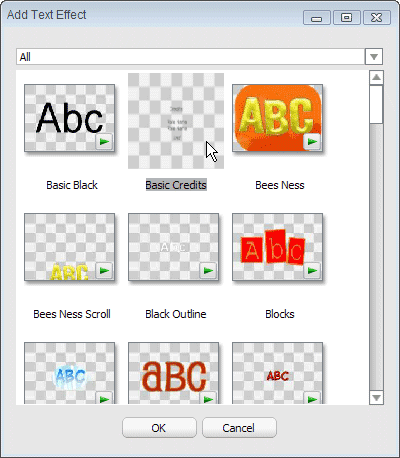Viewport: 400px width, 458px height.
Task: Play preview of small red ABC effect
Action: 312,398
